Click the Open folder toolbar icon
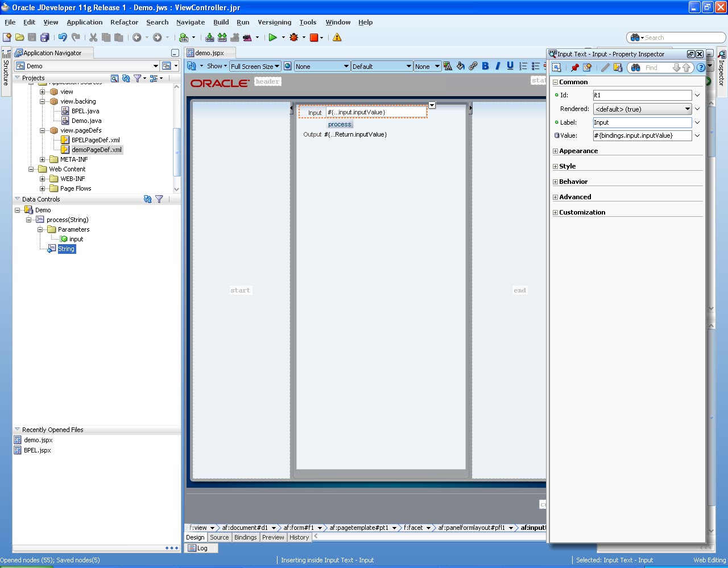The height and width of the screenshot is (568, 728). tap(19, 38)
